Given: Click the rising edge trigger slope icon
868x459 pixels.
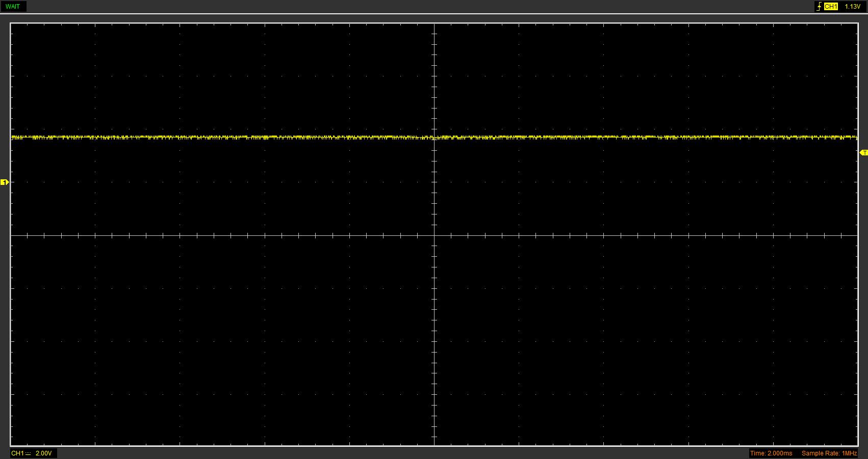Looking at the screenshot, I should [819, 7].
